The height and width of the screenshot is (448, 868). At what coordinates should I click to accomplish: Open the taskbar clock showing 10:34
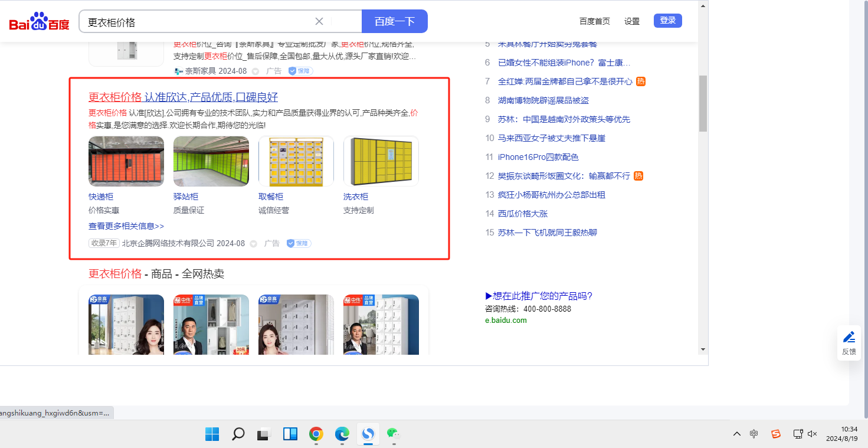click(843, 434)
